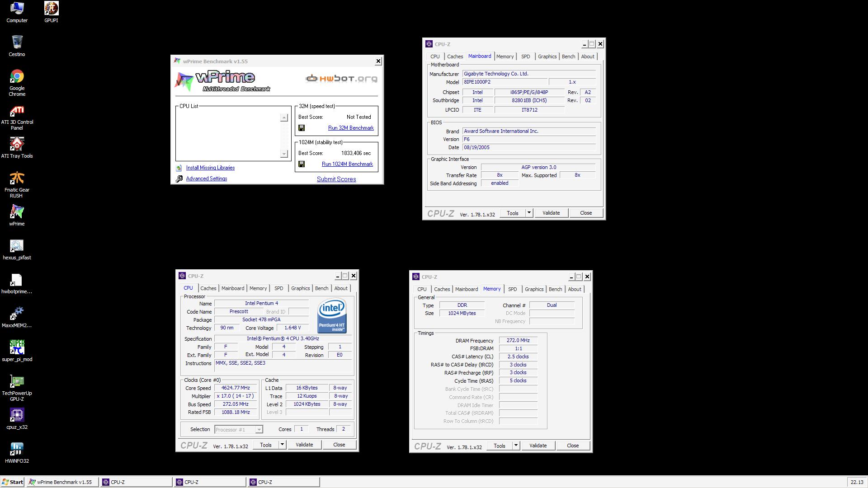The width and height of the screenshot is (868, 488).
Task: Click up arrow in CPU List scrollbar
Action: 284,117
